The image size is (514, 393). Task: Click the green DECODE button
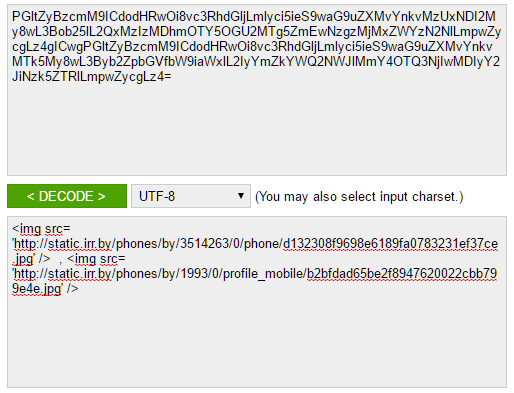click(67, 196)
